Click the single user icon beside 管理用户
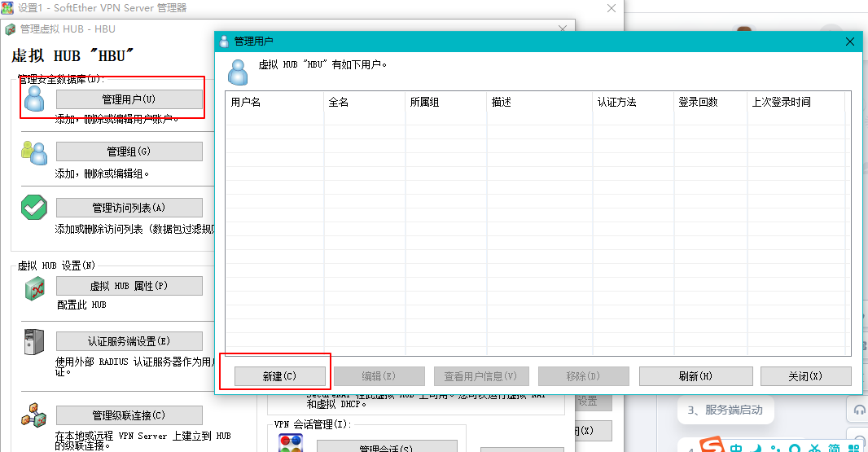868x452 pixels. (x=34, y=99)
